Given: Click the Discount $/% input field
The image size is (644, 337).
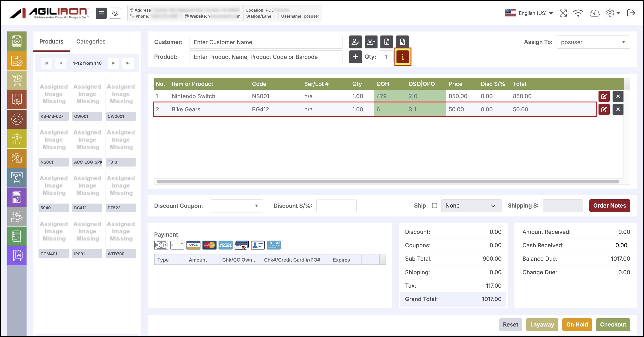Looking at the screenshot, I should tap(336, 206).
